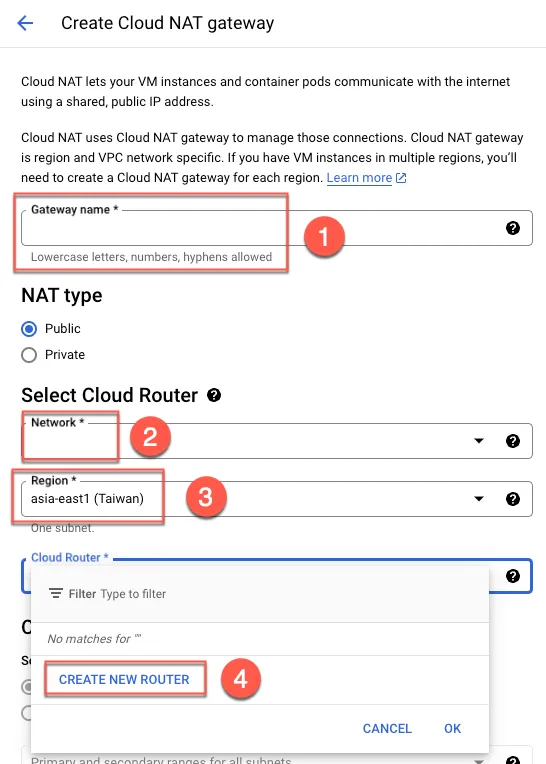Viewport: 546px width, 764px height.
Task: Click CREATE NEW ROUTER
Action: 124,679
